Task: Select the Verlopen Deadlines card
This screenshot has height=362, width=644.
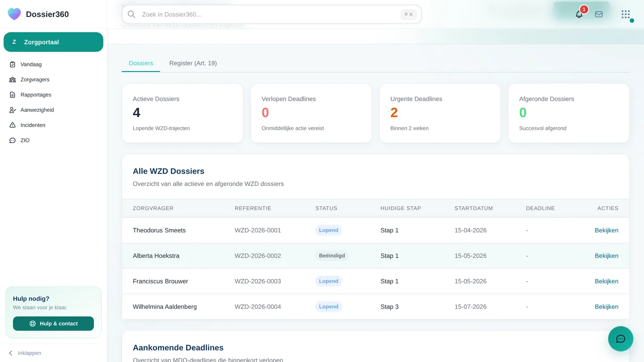Action: tap(311, 113)
